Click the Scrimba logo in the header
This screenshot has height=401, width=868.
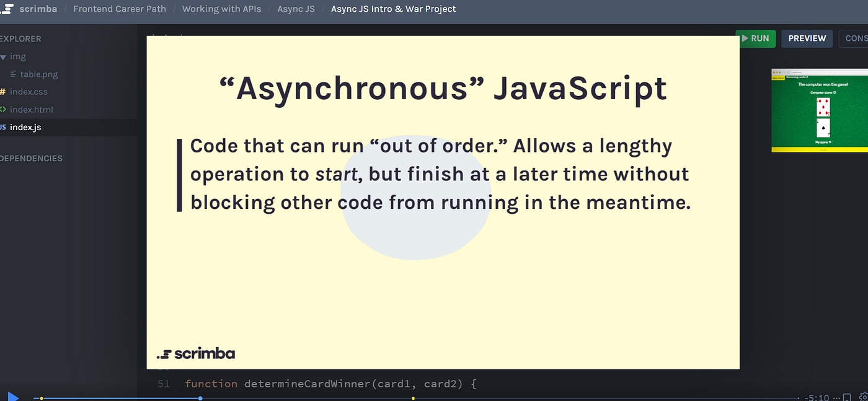click(29, 9)
